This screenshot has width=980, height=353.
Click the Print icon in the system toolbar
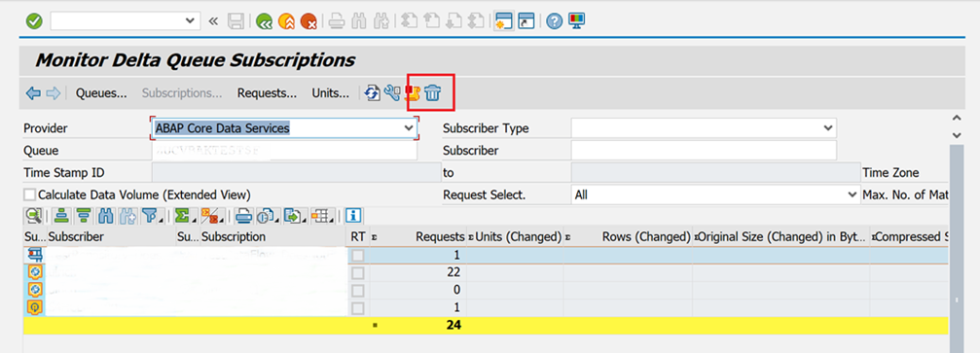337,21
